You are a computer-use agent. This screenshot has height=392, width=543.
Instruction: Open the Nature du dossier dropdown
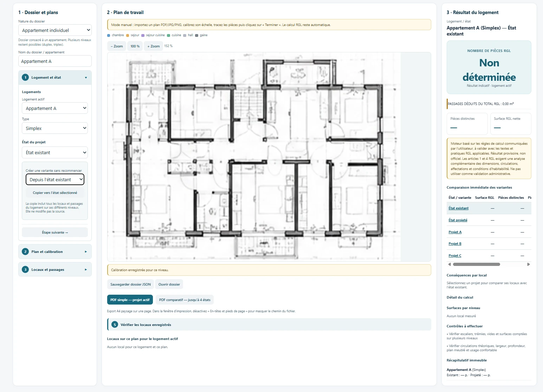point(55,30)
